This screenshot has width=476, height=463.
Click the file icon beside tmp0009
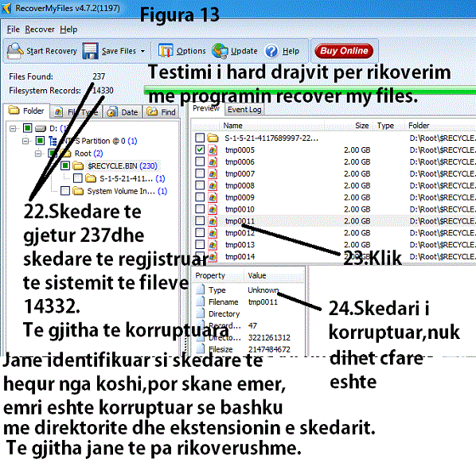213,197
